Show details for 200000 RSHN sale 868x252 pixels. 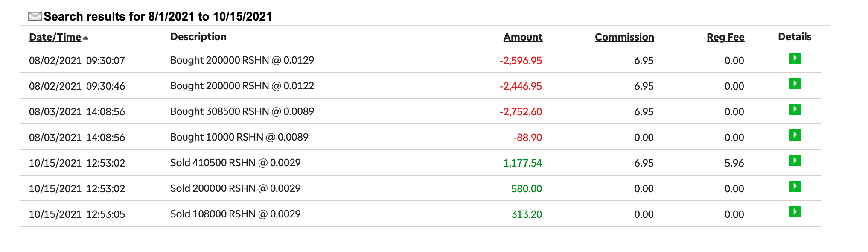click(795, 186)
